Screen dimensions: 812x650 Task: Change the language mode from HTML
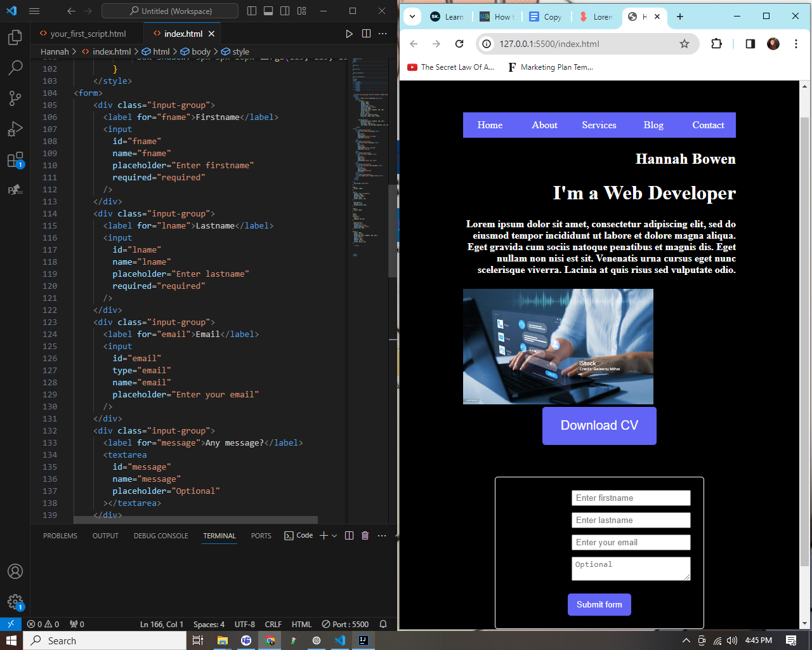pyautogui.click(x=301, y=624)
